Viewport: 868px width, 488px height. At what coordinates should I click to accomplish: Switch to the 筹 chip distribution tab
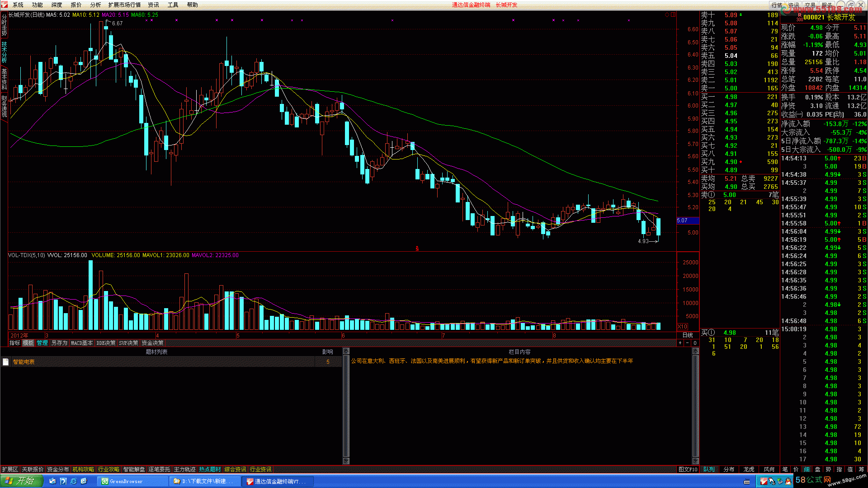tap(861, 469)
